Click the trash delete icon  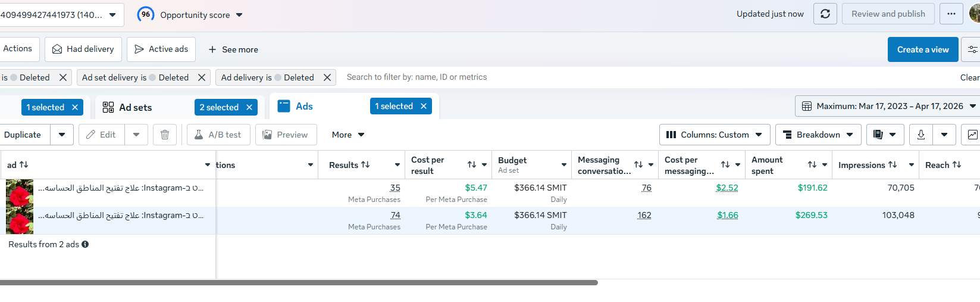[165, 135]
